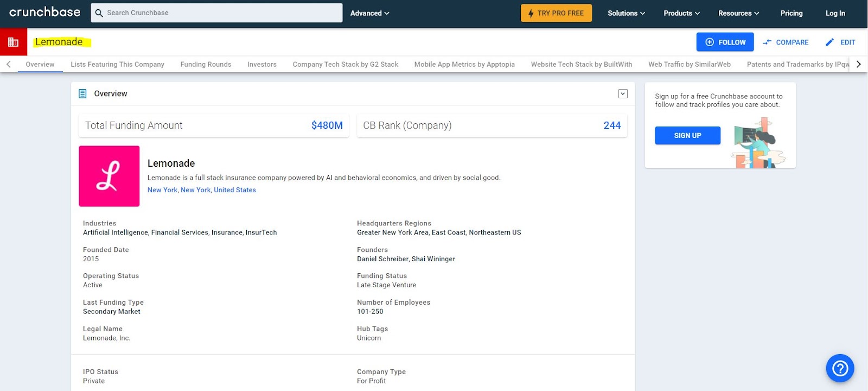Click the 101-250 employees value
Viewport: 868px width, 391px height.
coord(370,312)
